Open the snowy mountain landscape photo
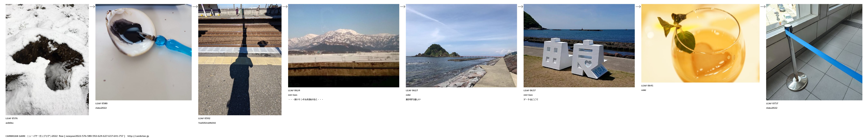 click(344, 46)
